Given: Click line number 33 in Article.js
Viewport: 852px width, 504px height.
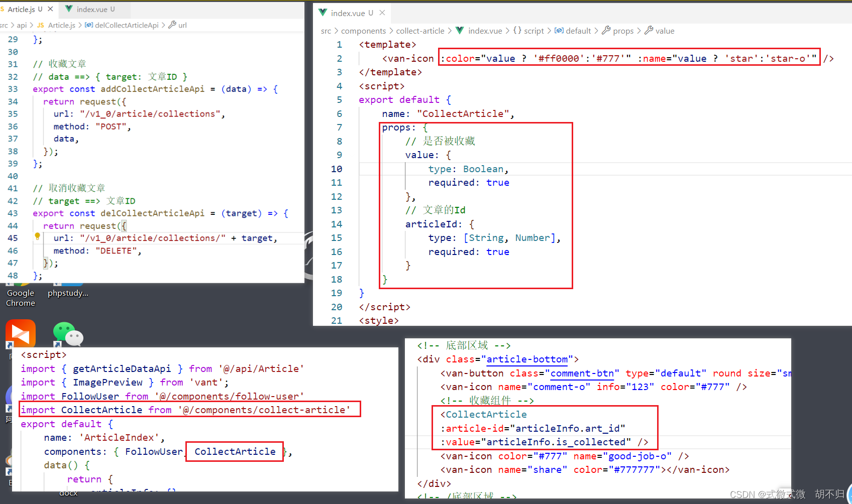Looking at the screenshot, I should click(13, 89).
